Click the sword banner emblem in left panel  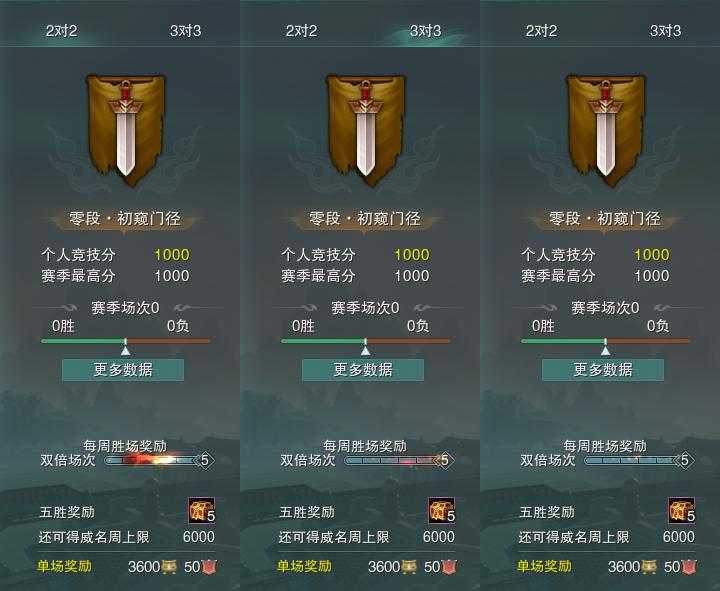coord(125,131)
